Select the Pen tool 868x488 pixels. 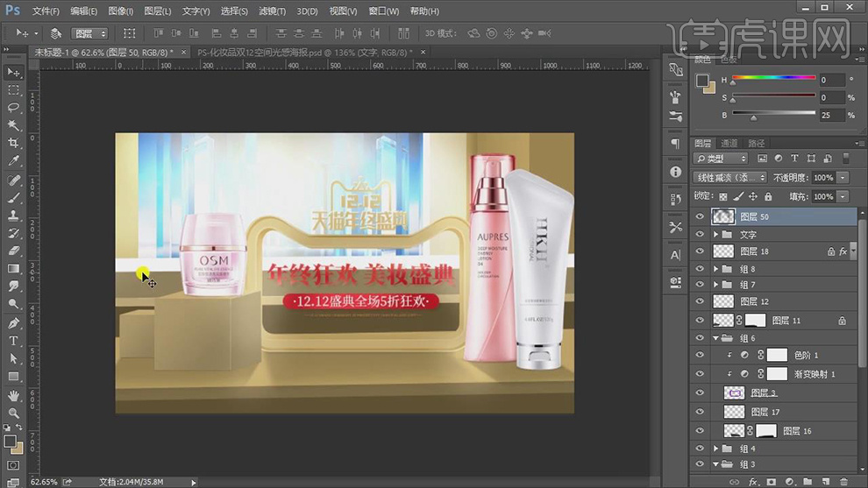(14, 323)
